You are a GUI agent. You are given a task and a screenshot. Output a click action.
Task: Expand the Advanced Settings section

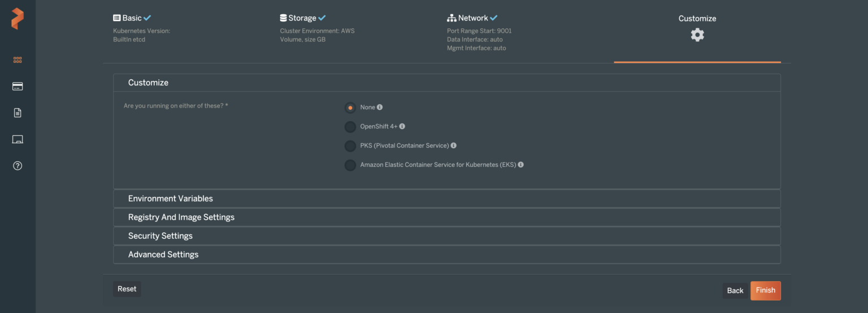[x=163, y=255]
